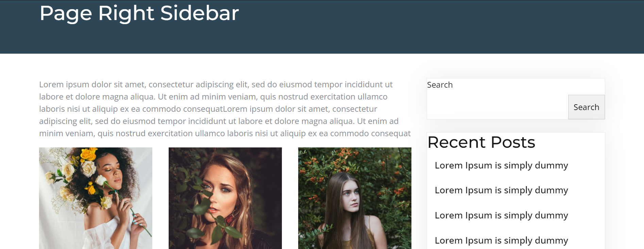Click the Search label above the field
The image size is (644, 249).
pos(440,85)
